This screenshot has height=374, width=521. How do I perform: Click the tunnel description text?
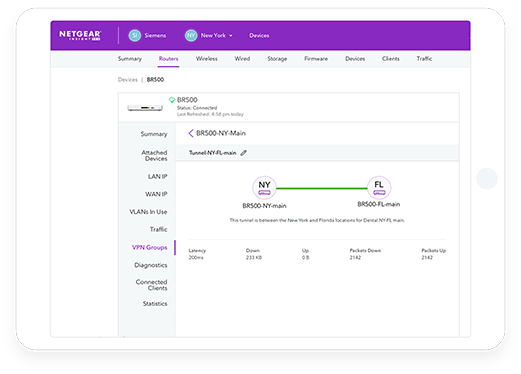pyautogui.click(x=317, y=220)
